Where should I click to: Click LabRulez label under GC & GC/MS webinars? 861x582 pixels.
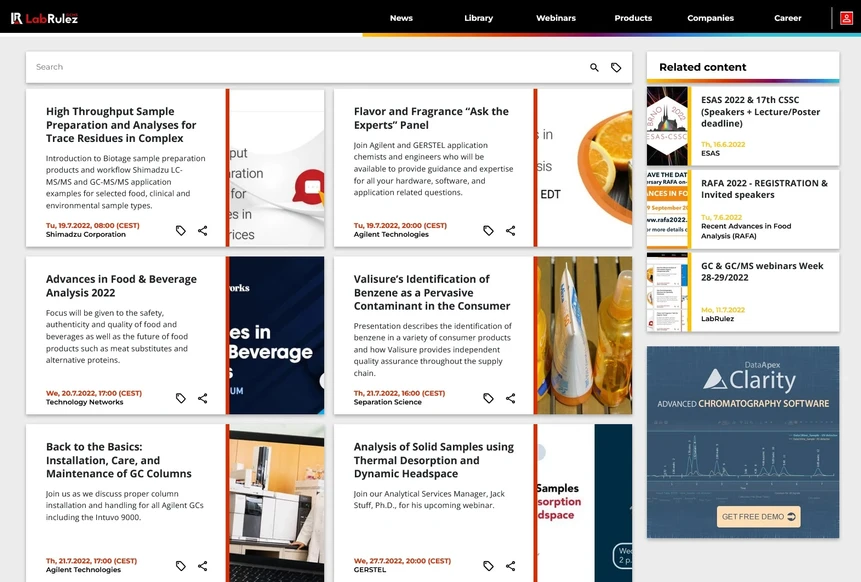pyautogui.click(x=717, y=318)
